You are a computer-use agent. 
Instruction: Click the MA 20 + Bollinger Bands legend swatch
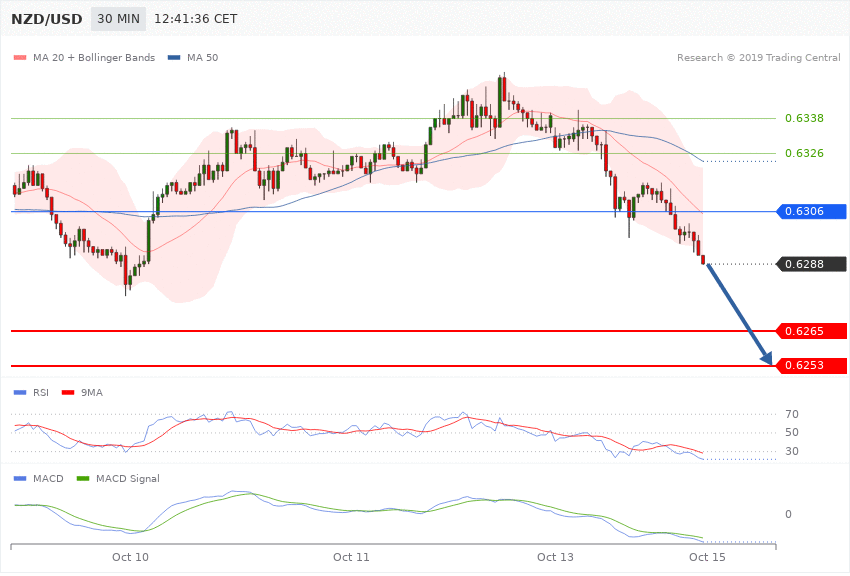coord(20,57)
